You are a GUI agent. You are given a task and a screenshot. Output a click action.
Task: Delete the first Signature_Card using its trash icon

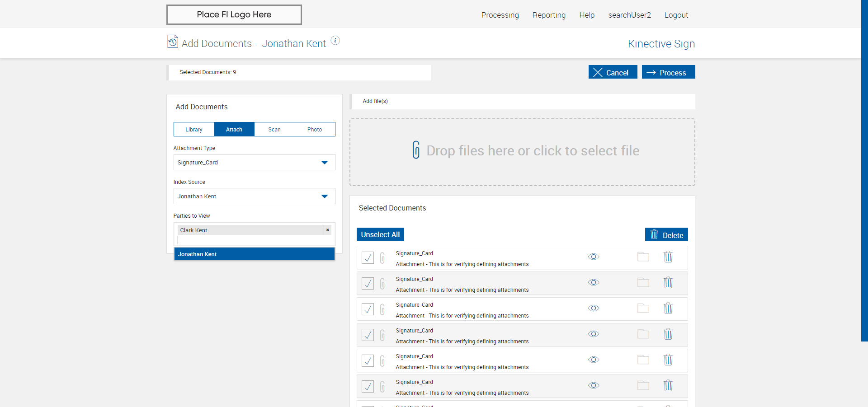coord(668,257)
